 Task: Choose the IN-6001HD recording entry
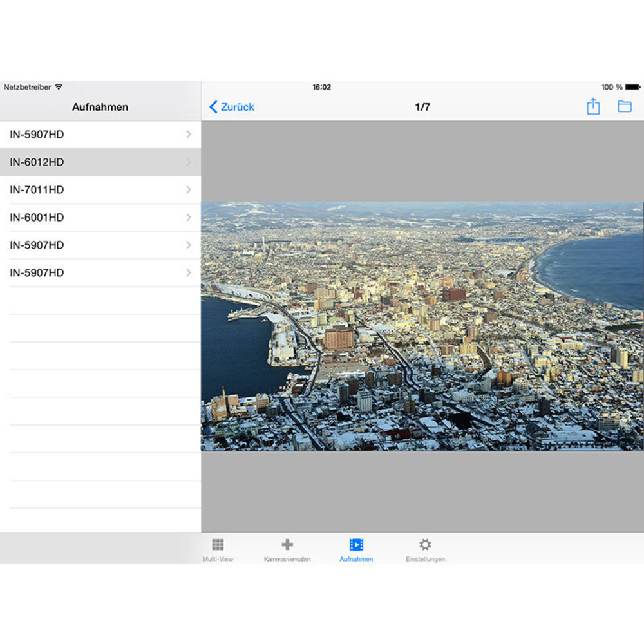click(100, 217)
